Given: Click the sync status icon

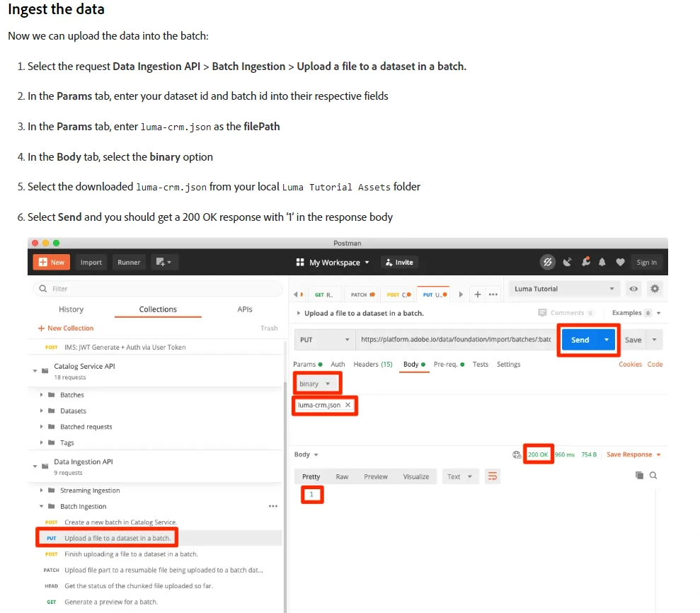Looking at the screenshot, I should (x=548, y=262).
